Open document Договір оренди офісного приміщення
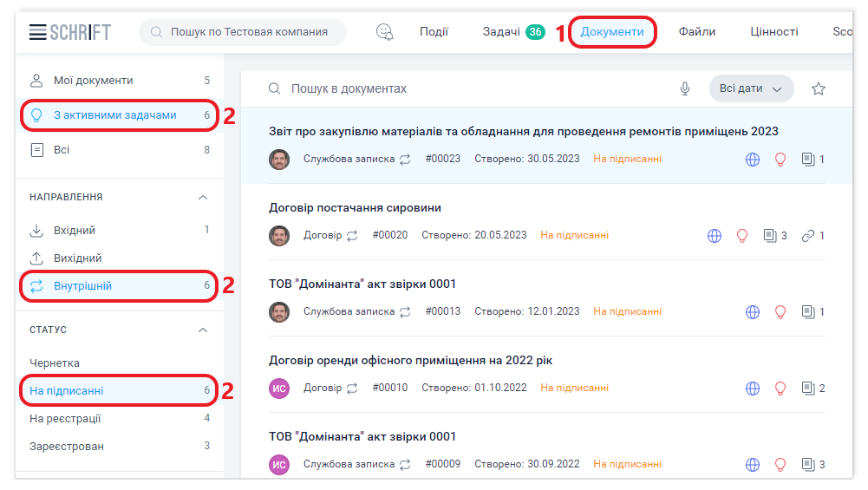This screenshot has width=868, height=490. click(x=411, y=361)
